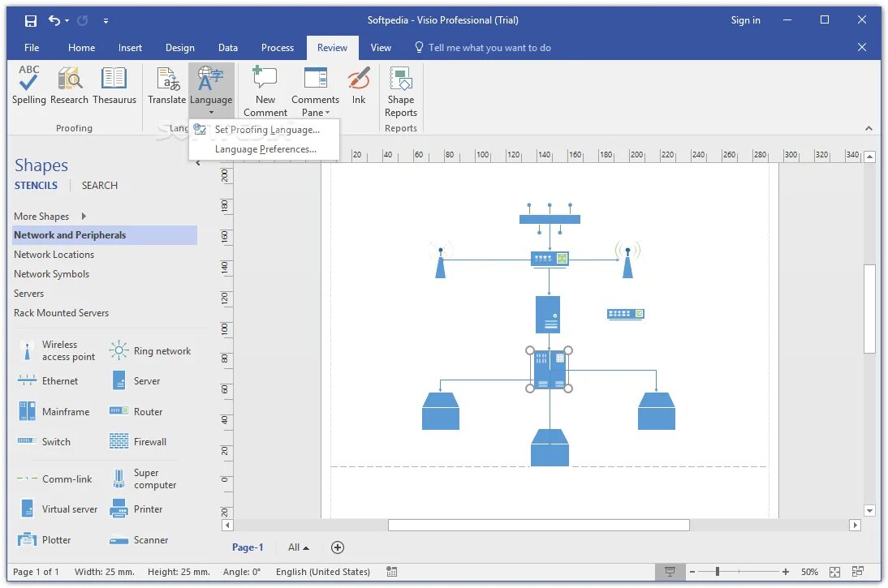Zoom in with the plus button
This screenshot has height=588, width=888.
[x=786, y=572]
